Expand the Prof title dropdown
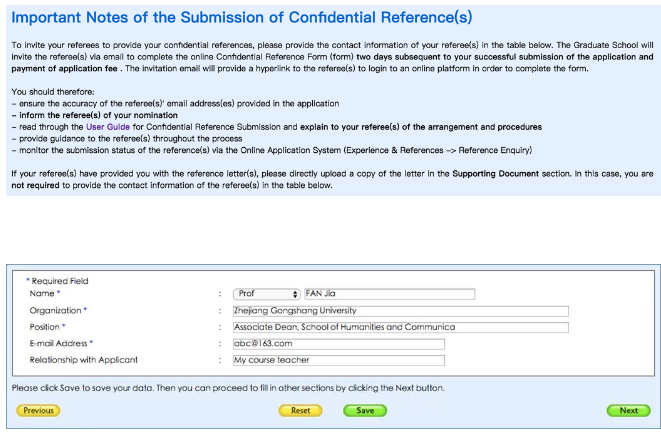661x441 pixels. point(266,294)
